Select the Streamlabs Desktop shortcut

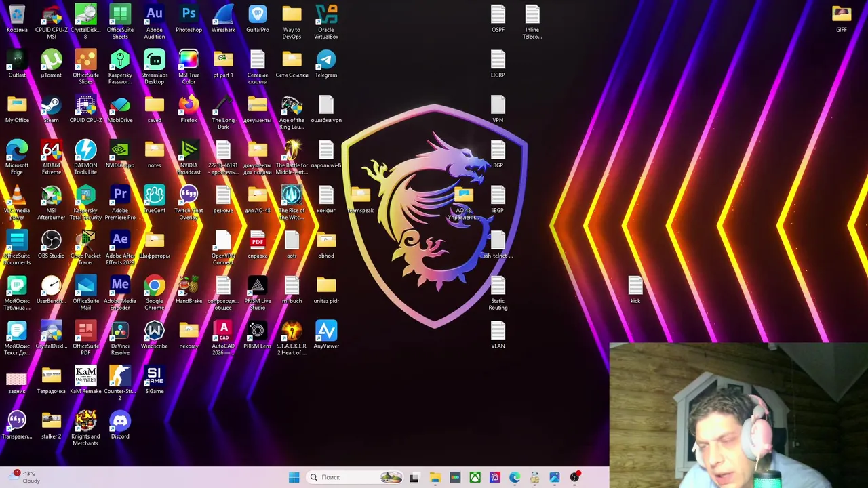click(x=154, y=66)
